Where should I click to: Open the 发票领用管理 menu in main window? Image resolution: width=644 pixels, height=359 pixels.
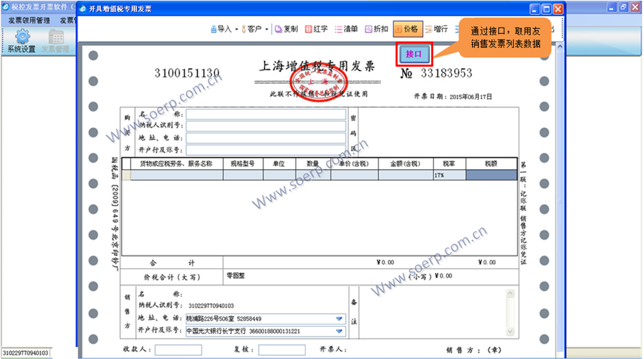point(29,20)
